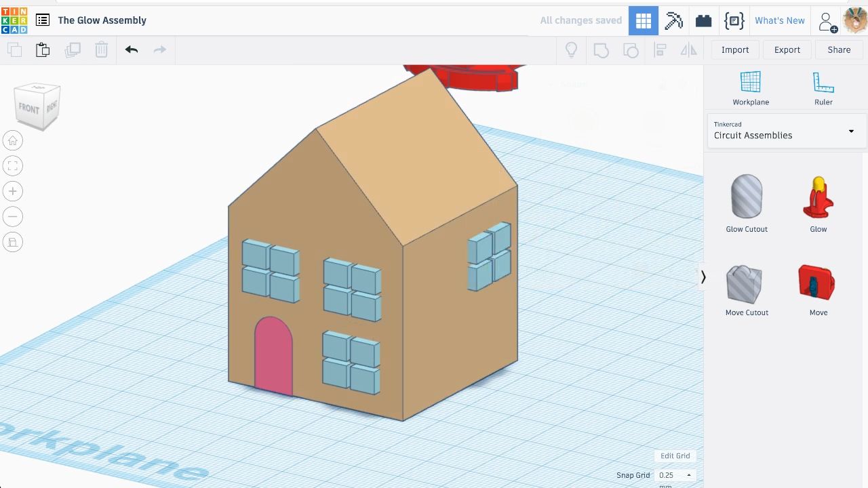Switch to the 3D design grid view
Image resolution: width=868 pixels, height=488 pixels.
pos(644,20)
